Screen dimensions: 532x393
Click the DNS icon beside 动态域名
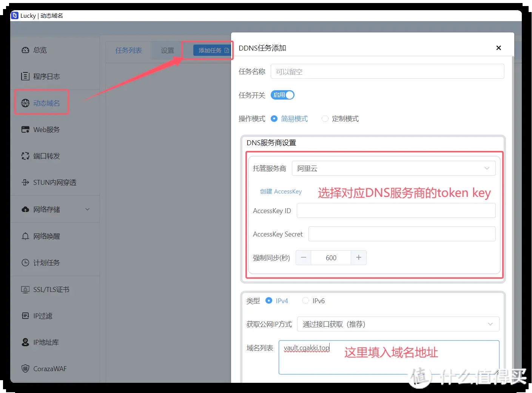[25, 103]
